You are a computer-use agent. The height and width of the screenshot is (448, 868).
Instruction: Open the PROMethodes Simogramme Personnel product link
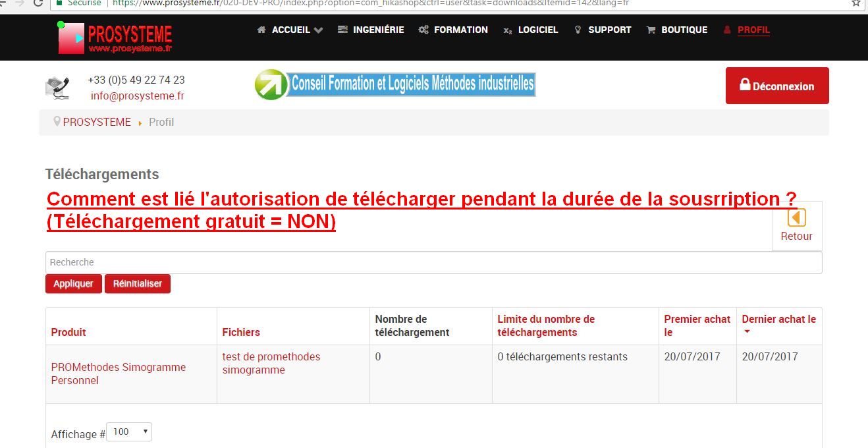pos(119,374)
